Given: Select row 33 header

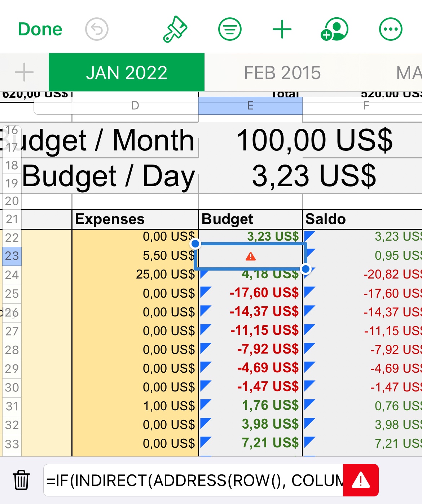Looking at the screenshot, I should 12,444.
